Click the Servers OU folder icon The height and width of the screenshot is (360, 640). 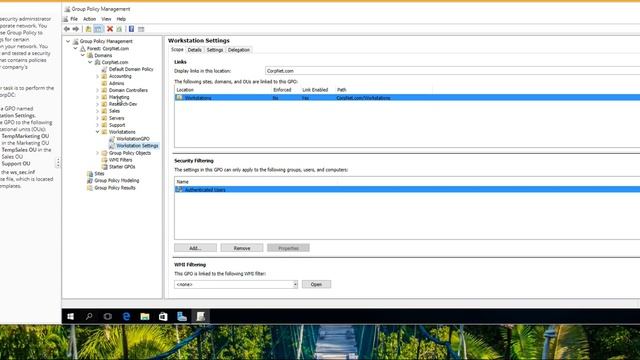(104, 118)
